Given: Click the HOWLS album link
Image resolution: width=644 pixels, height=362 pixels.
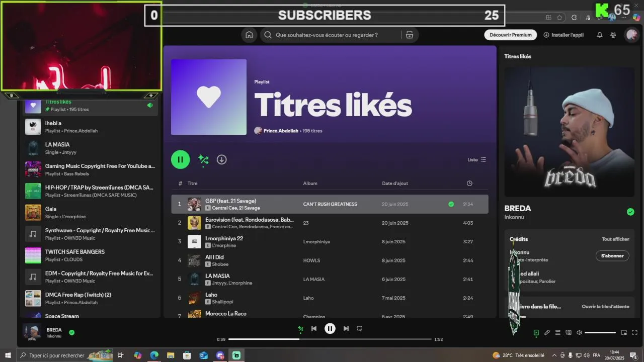Looking at the screenshot, I should tap(311, 260).
